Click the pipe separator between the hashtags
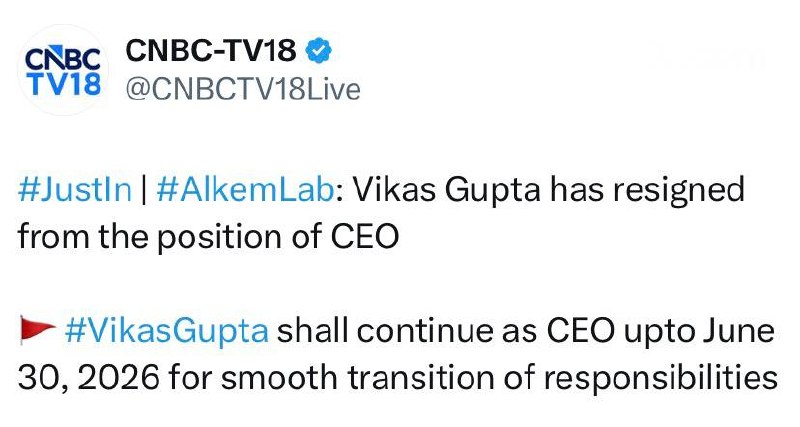Image resolution: width=800 pixels, height=427 pixels. [x=141, y=190]
